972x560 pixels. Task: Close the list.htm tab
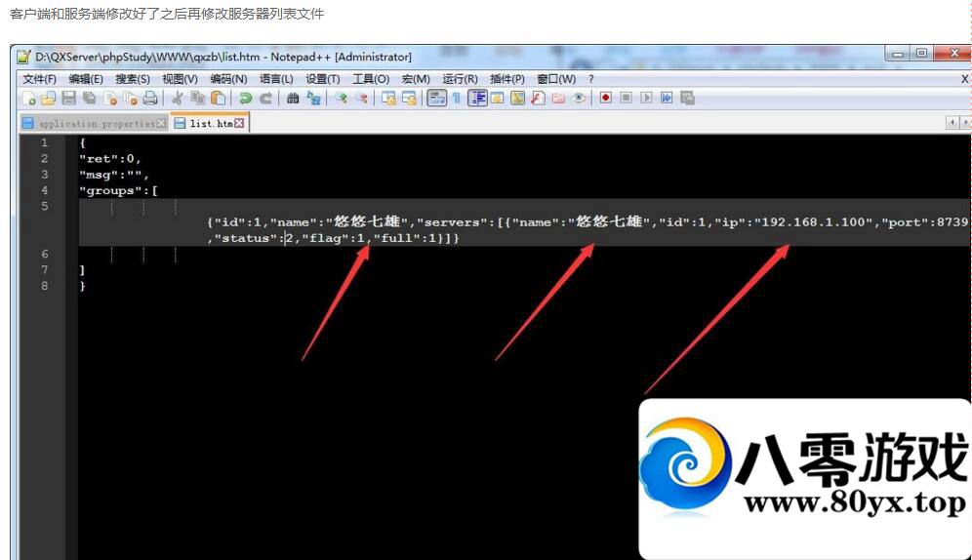(240, 124)
